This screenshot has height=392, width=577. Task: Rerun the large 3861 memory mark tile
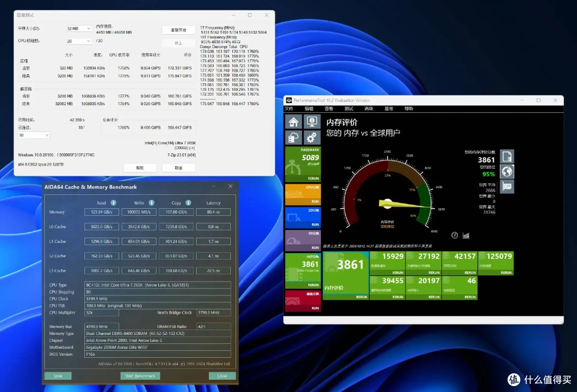click(x=361, y=297)
